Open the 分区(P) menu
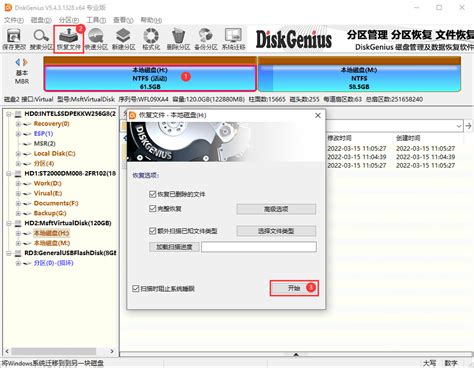474x368 pixels. (x=69, y=20)
